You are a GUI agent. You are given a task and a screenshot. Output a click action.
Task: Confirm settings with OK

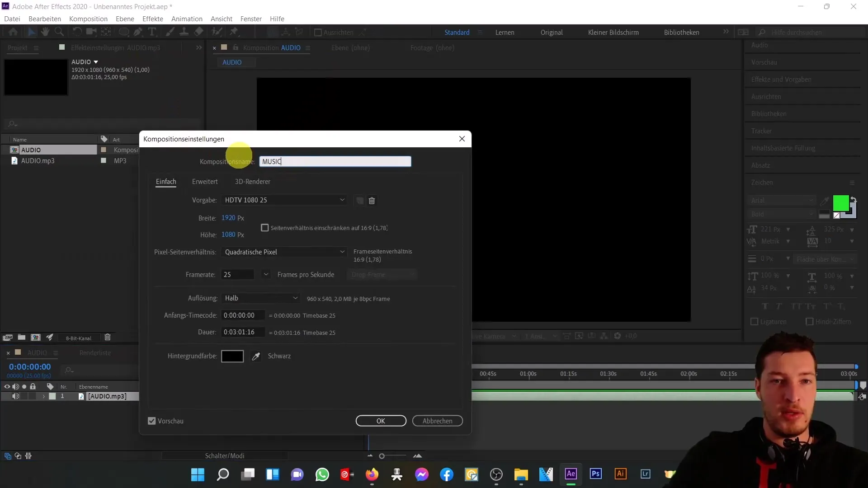click(381, 421)
